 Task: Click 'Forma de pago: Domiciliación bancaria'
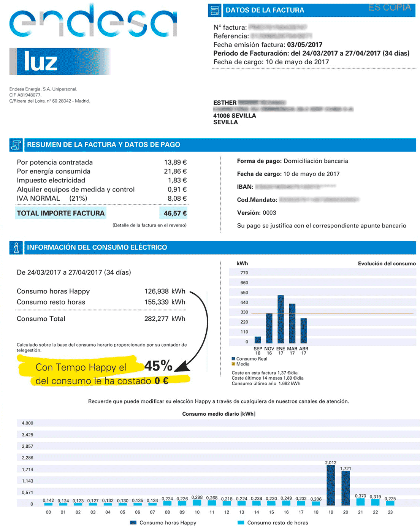[292, 161]
